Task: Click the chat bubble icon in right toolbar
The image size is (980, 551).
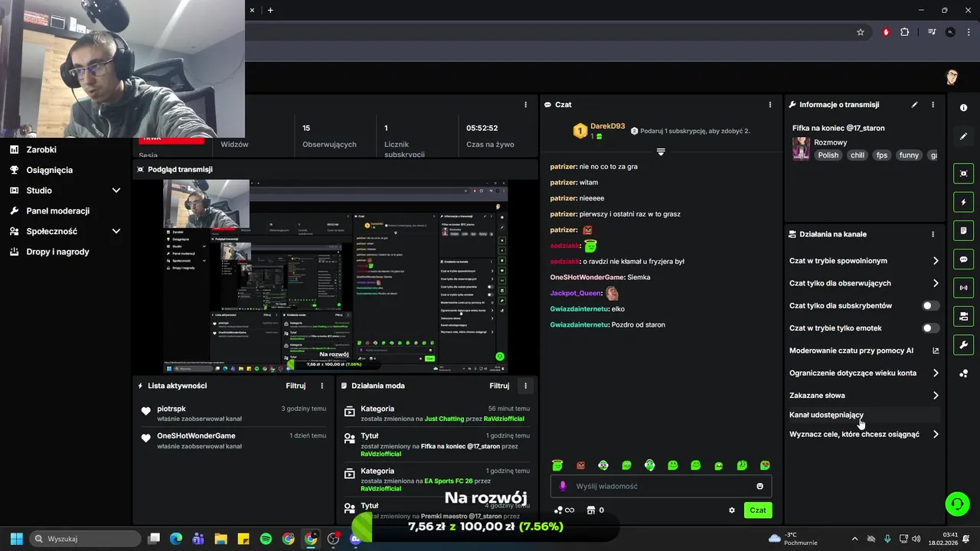Action: [963, 259]
